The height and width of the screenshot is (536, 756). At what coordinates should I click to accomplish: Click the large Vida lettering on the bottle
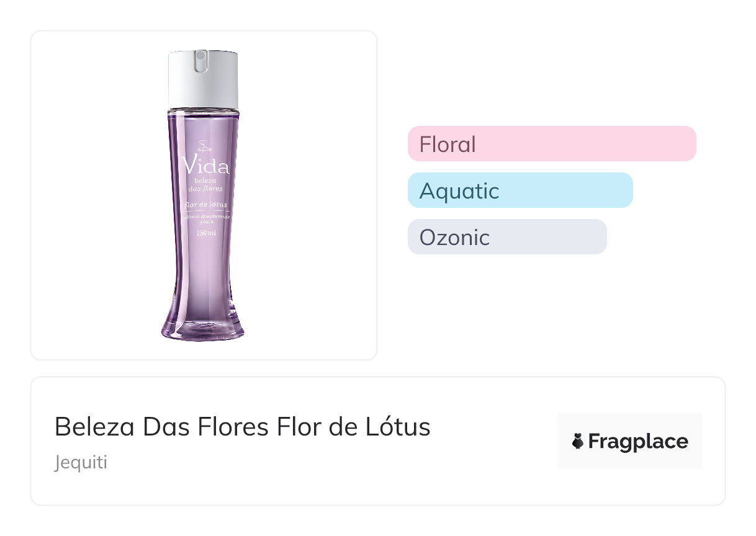point(205,166)
